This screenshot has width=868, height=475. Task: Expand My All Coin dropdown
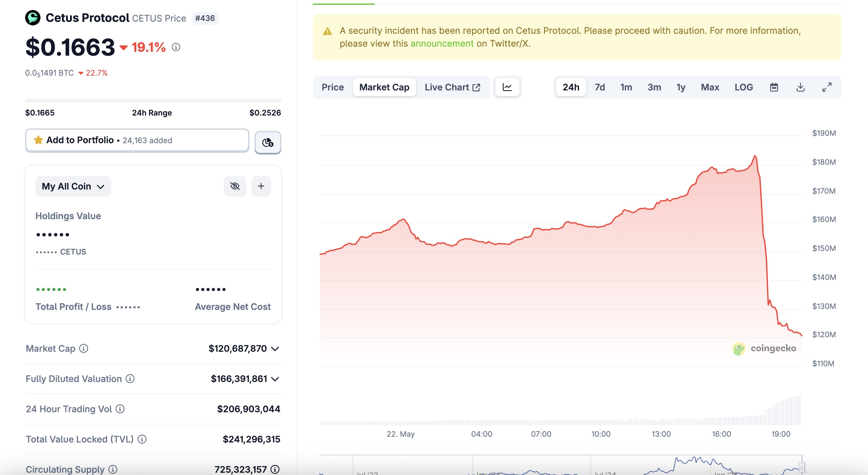coord(73,186)
